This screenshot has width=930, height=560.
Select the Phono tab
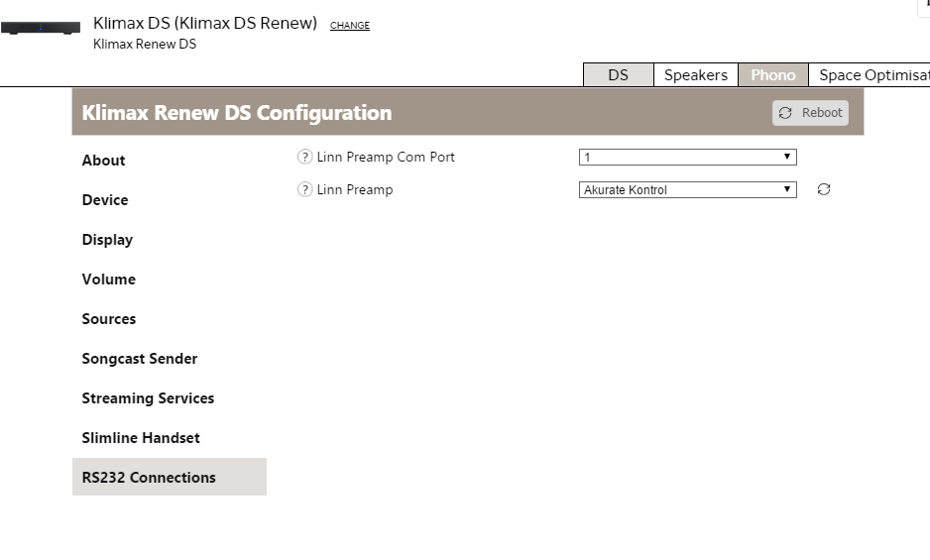[773, 75]
